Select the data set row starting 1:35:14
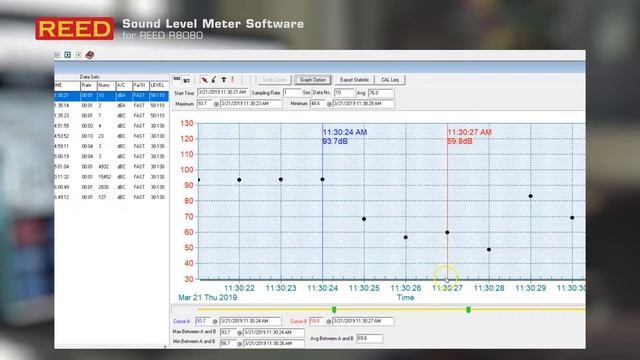The image size is (640, 360). click(x=111, y=105)
